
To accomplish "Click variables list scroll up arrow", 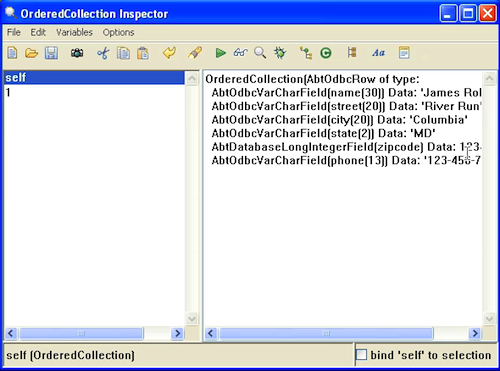I will coord(192,79).
